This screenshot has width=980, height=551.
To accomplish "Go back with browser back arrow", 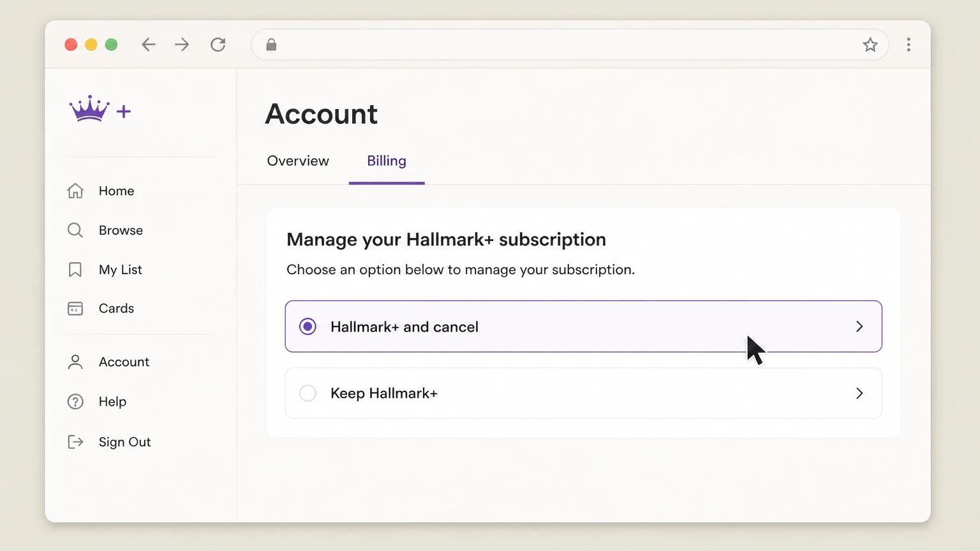I will tap(149, 45).
